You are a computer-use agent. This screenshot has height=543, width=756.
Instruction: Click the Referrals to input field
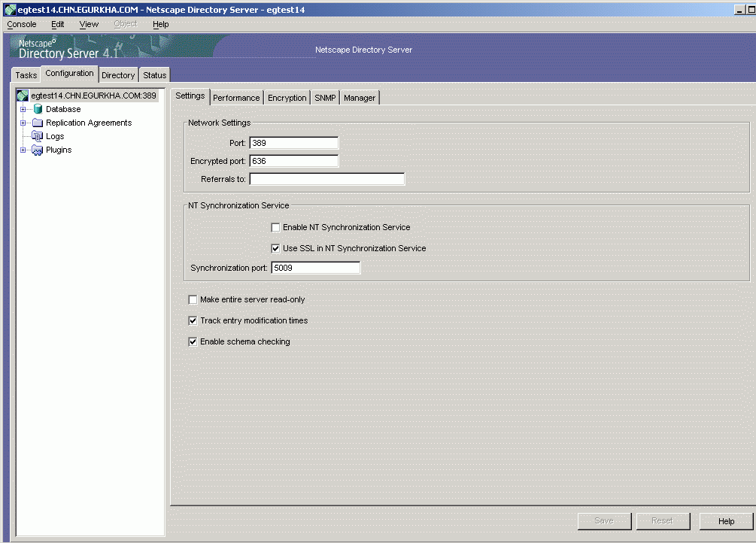(x=327, y=180)
